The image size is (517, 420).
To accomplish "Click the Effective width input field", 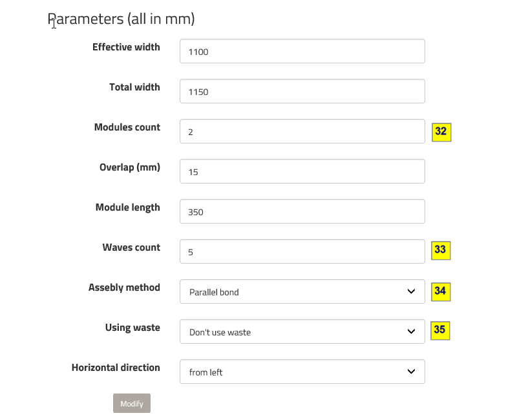I will click(x=302, y=52).
